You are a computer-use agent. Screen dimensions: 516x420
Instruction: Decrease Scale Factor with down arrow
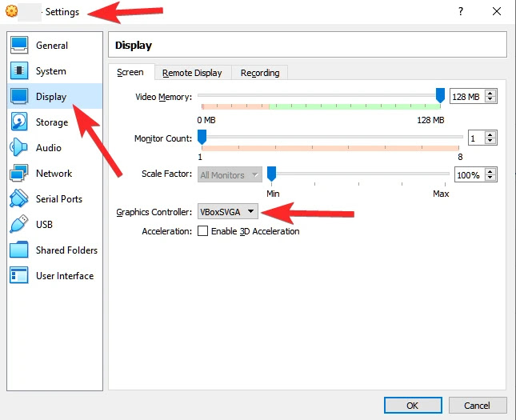point(490,178)
